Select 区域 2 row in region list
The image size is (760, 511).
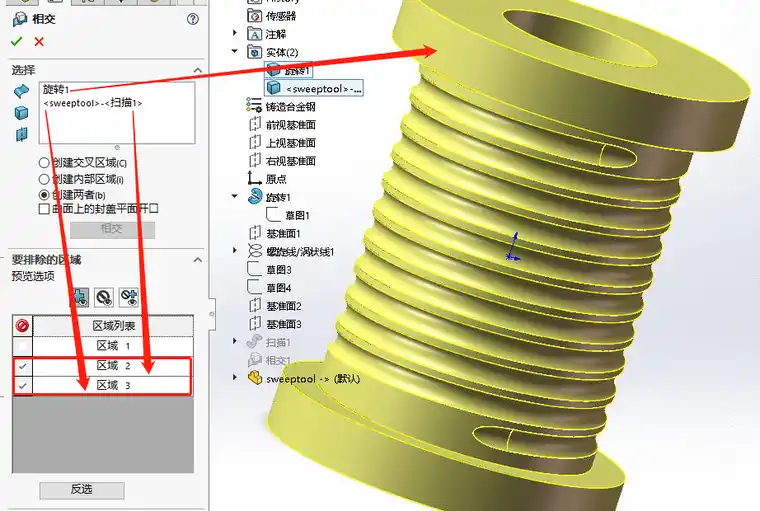click(x=113, y=366)
